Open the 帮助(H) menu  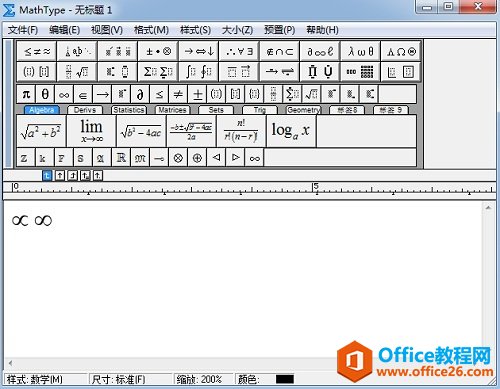322,30
